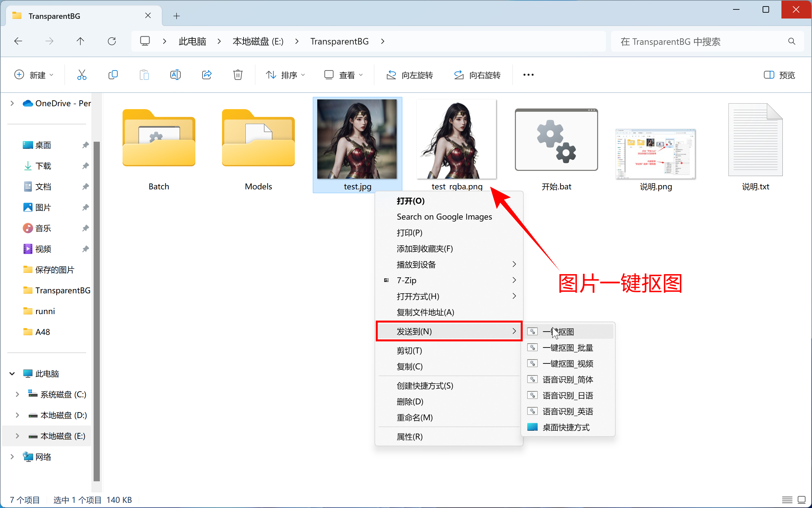The height and width of the screenshot is (508, 812).
Task: Switch to large icons view in status bar
Action: [802, 500]
